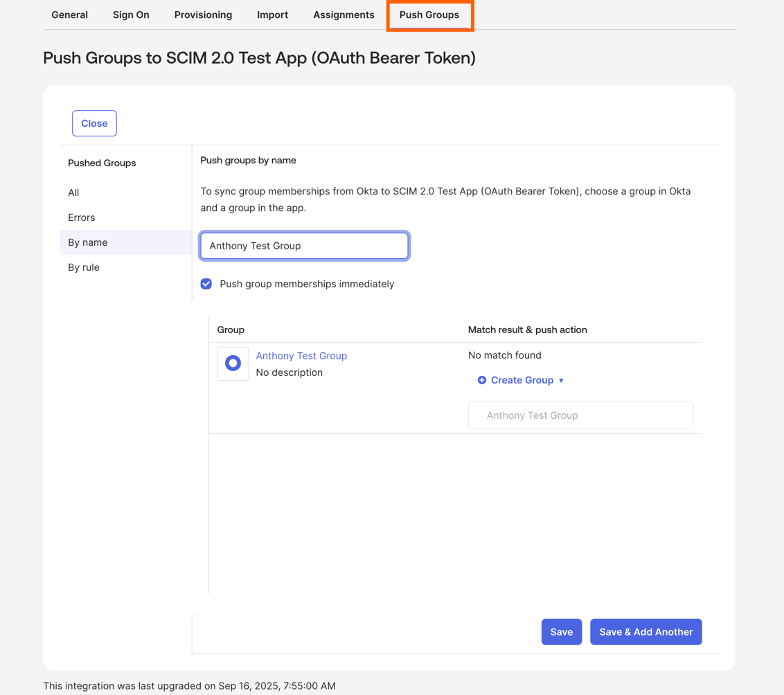This screenshot has height=695, width=784.
Task: Open the Assignments tab
Action: [344, 15]
